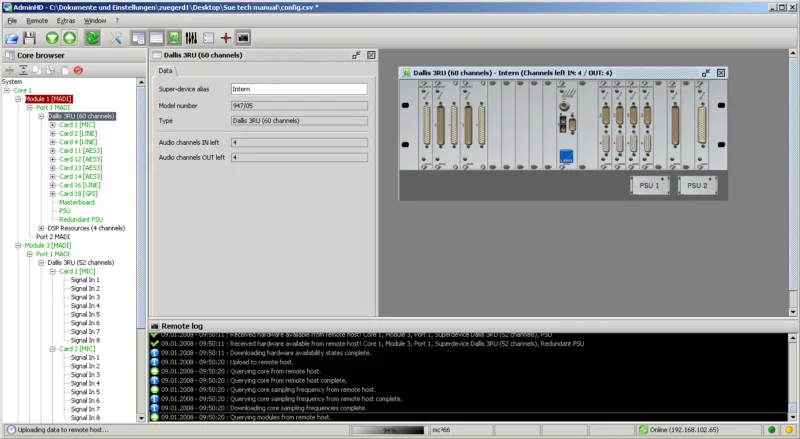Image resolution: width=800 pixels, height=439 pixels.
Task: Select Masterboard in the tree
Action: coord(77,203)
